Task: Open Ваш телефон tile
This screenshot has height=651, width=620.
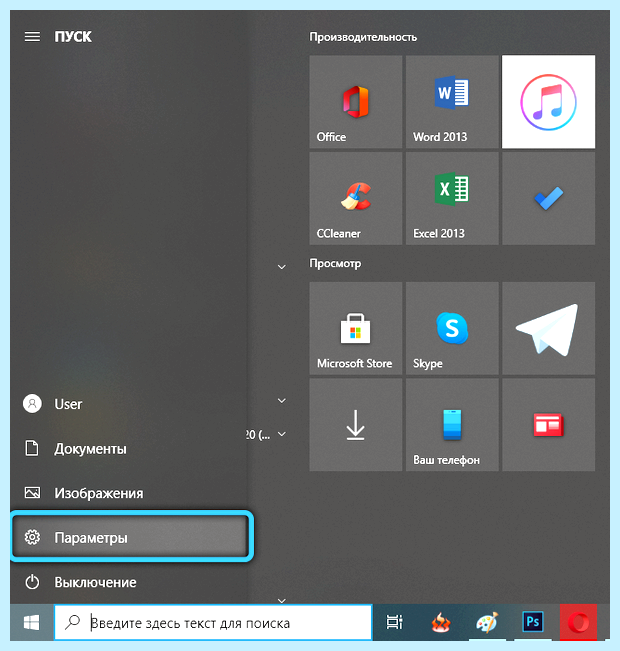Action: pyautogui.click(x=452, y=425)
